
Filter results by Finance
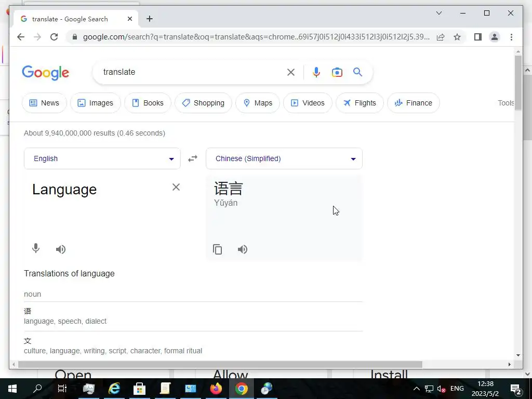[x=413, y=103]
